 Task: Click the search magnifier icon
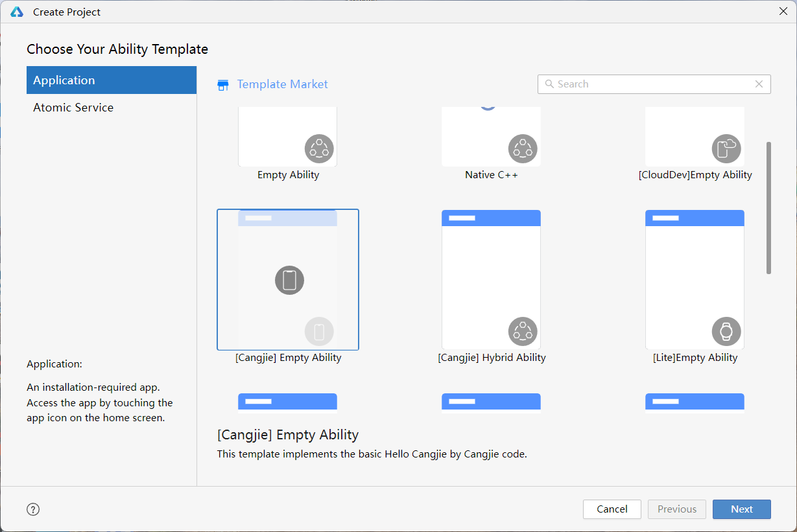click(549, 84)
